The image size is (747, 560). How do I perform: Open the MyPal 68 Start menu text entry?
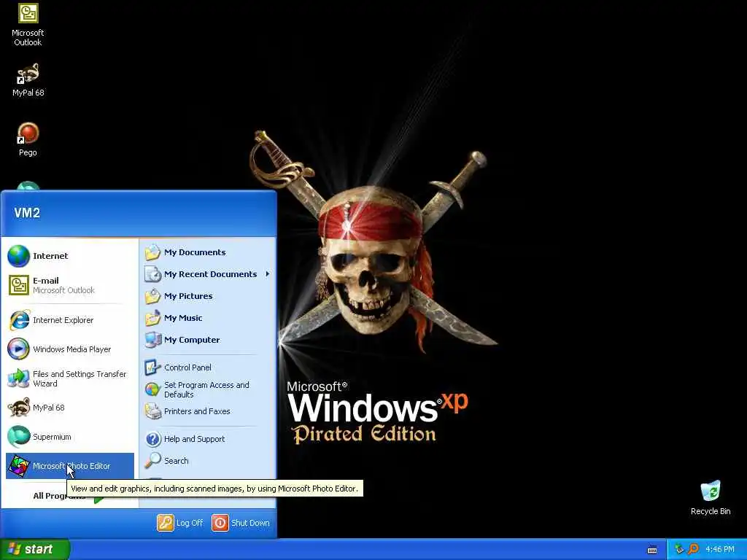tap(49, 408)
